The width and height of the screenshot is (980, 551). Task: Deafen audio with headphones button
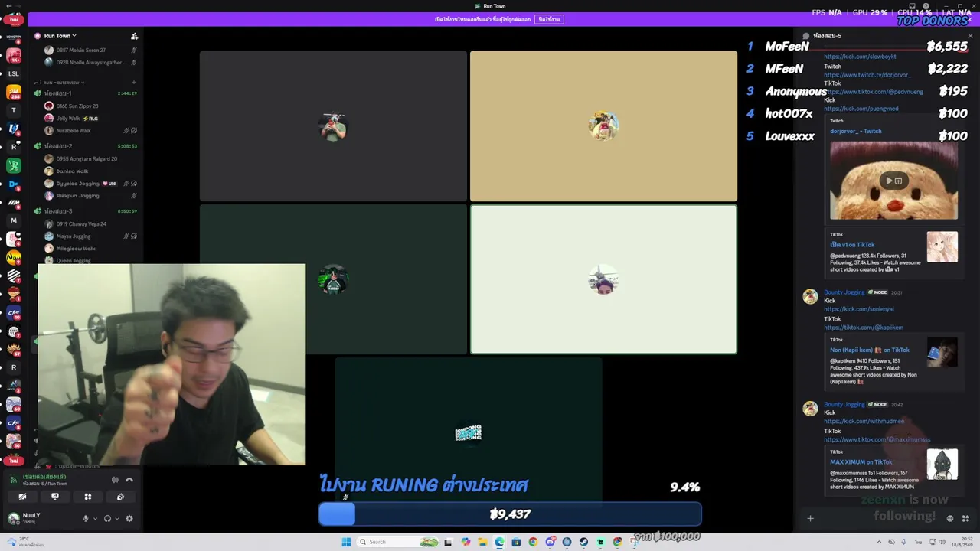[107, 518]
